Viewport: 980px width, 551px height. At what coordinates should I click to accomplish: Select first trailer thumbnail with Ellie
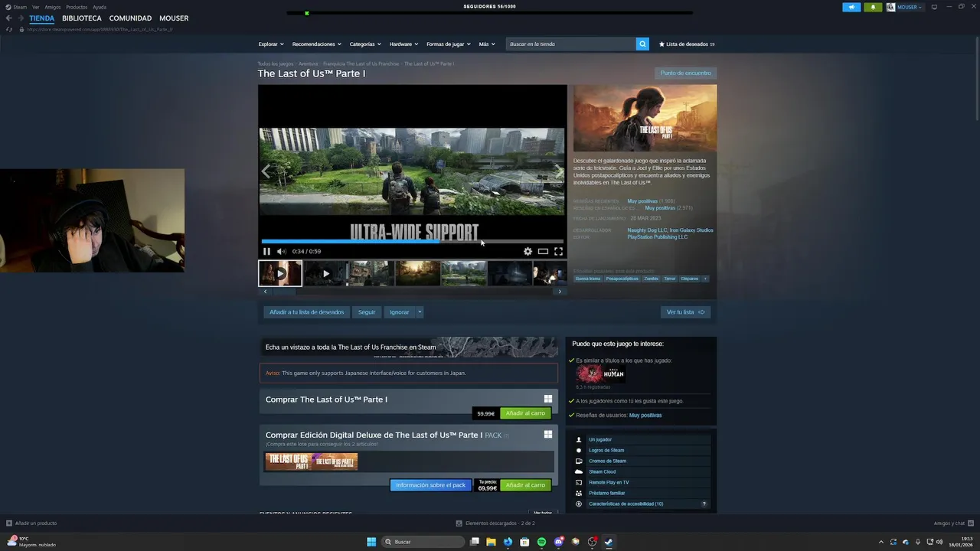pyautogui.click(x=280, y=273)
